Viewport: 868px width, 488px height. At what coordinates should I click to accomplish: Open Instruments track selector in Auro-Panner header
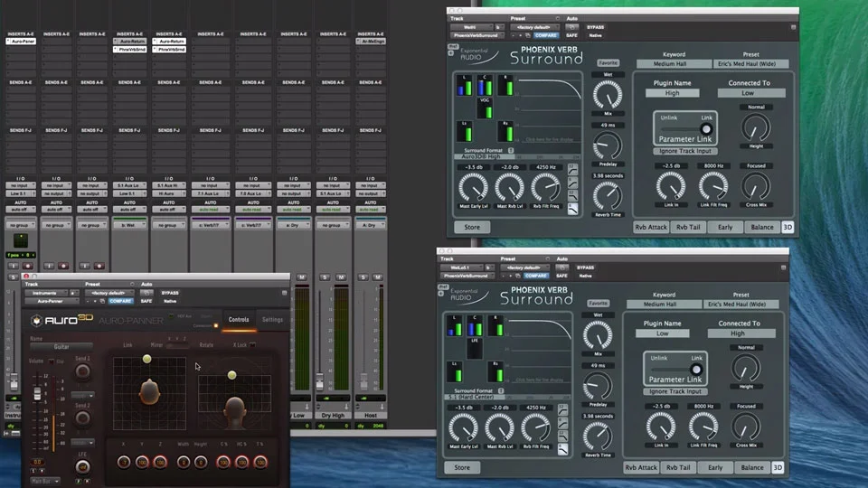[46, 293]
